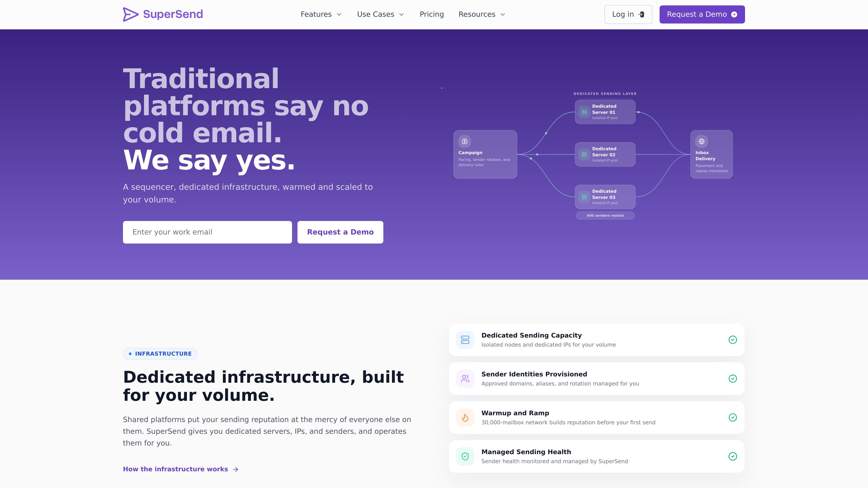Click "Sender health monitored and managed" description

pyautogui.click(x=554, y=461)
